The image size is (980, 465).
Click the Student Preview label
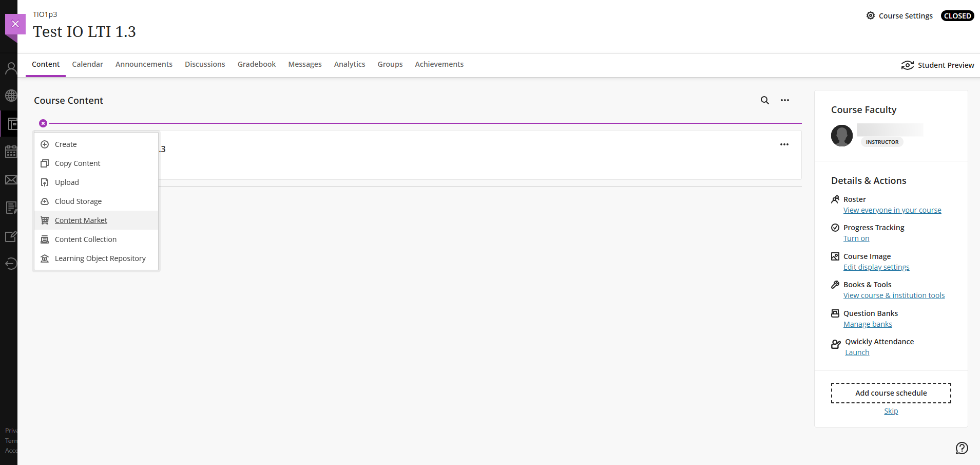[x=946, y=65]
